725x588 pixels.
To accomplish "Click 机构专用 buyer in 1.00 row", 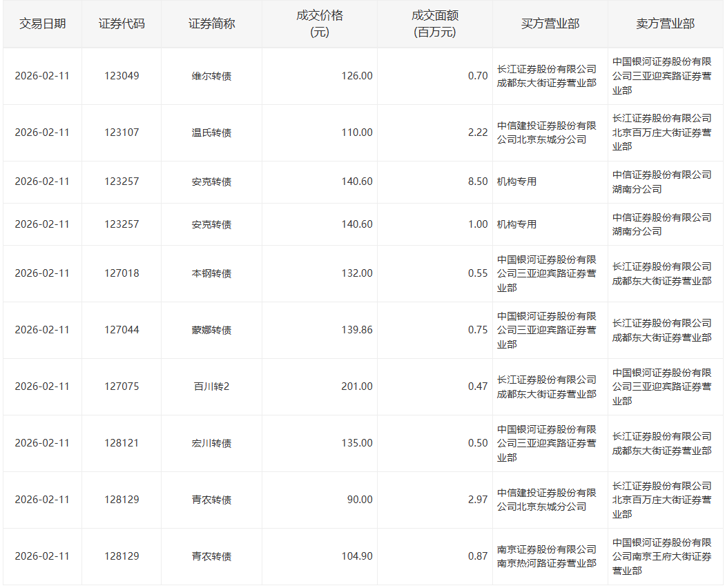I will click(516, 224).
